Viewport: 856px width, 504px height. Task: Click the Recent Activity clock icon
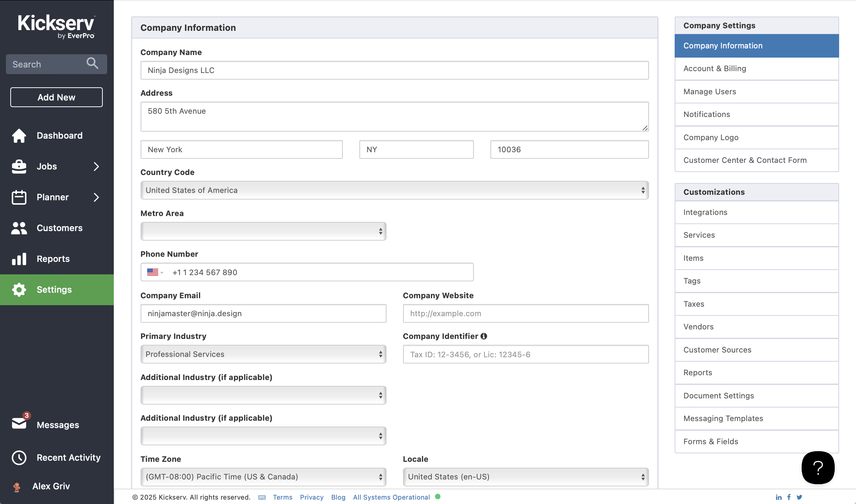coord(19,458)
